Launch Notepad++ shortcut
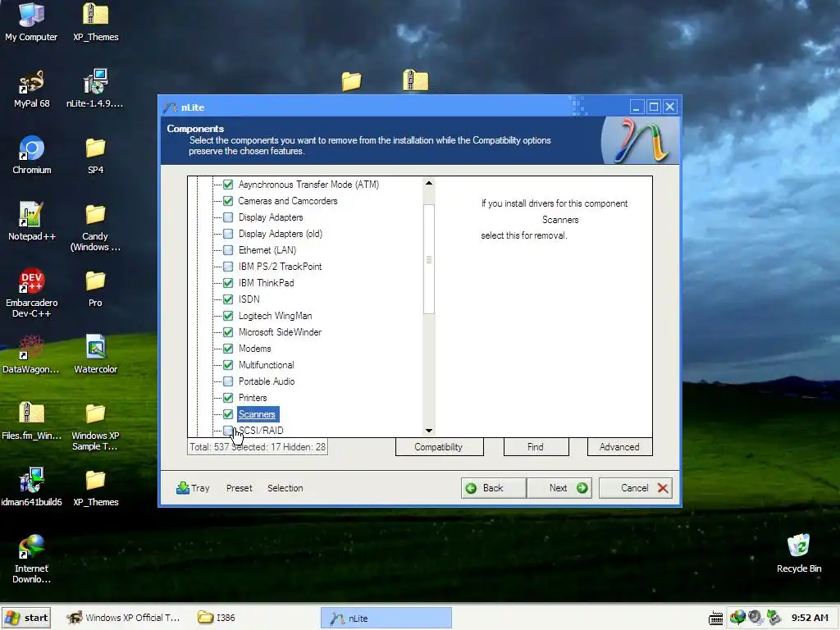The width and height of the screenshot is (840, 630). pyautogui.click(x=32, y=221)
